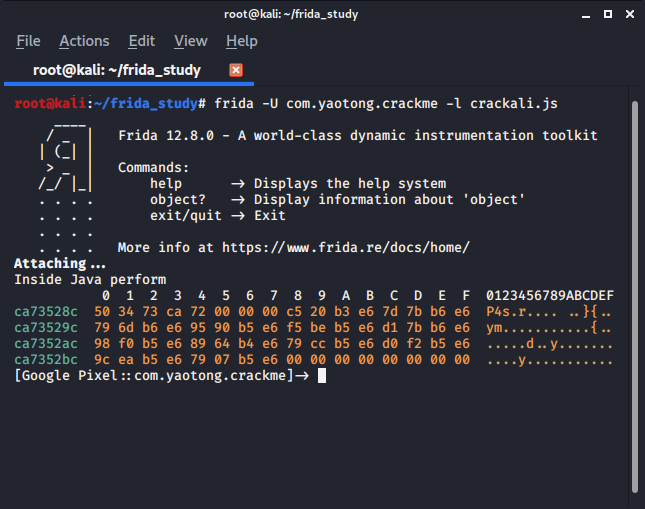Open the Help menu
The image size is (645, 509).
click(x=241, y=41)
